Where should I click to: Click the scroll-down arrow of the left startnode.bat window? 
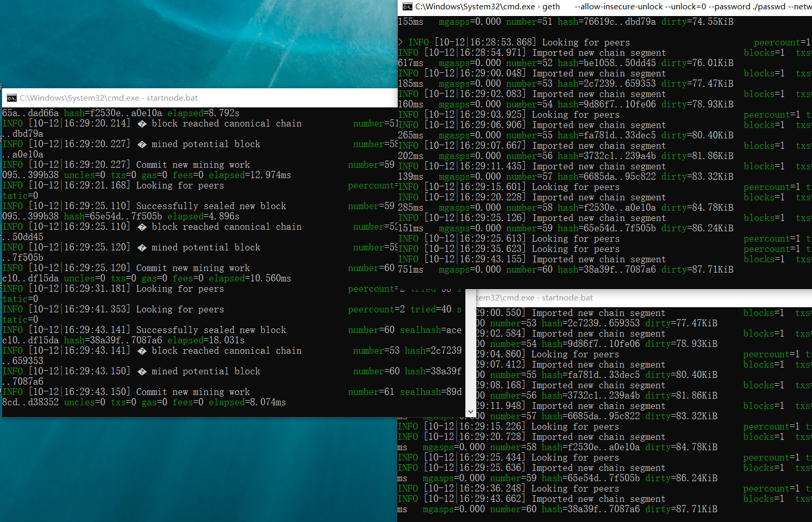point(471,412)
